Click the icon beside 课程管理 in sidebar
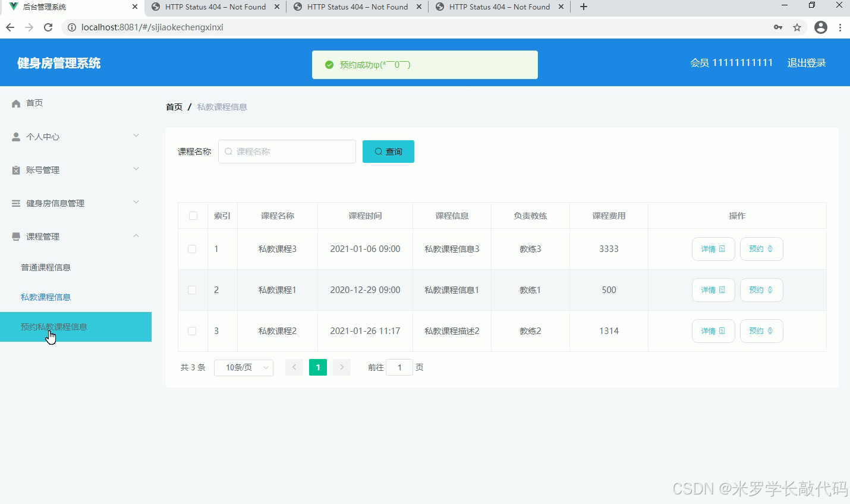The width and height of the screenshot is (850, 504). point(16,237)
